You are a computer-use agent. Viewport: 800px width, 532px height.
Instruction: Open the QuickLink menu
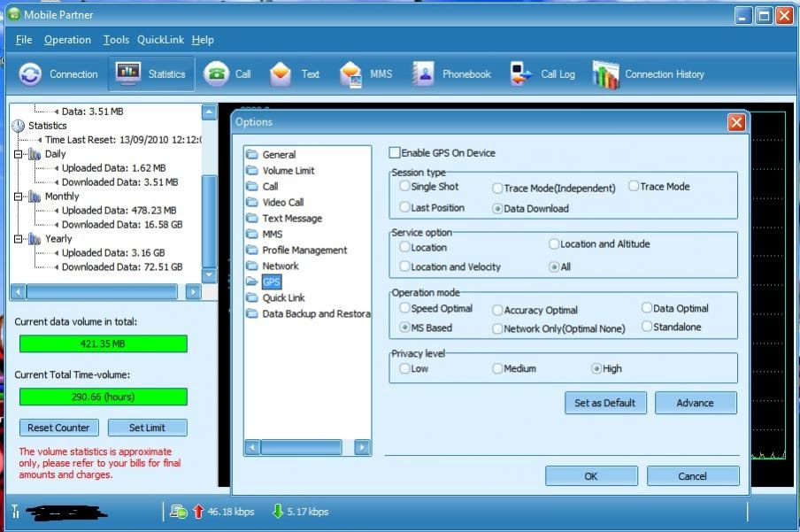[x=159, y=40]
